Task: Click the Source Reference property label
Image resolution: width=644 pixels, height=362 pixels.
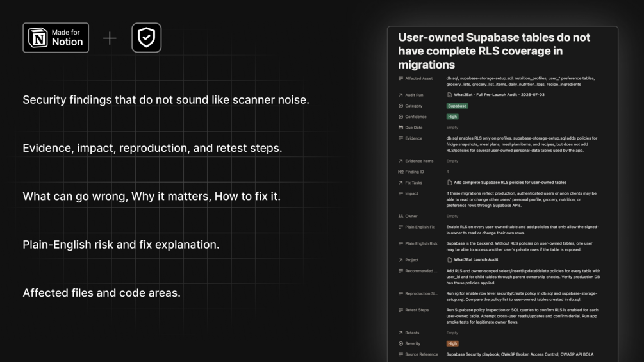Action: (422, 354)
